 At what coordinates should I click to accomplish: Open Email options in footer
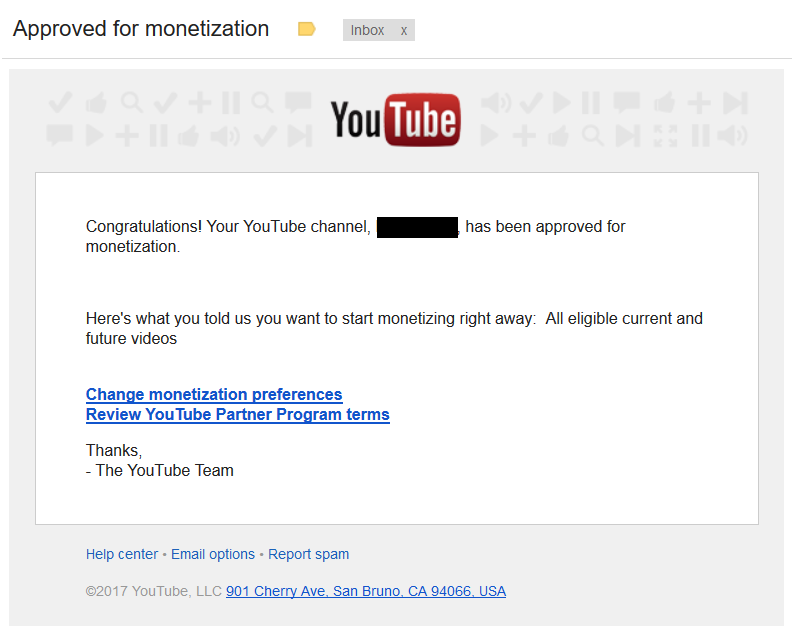tap(213, 554)
